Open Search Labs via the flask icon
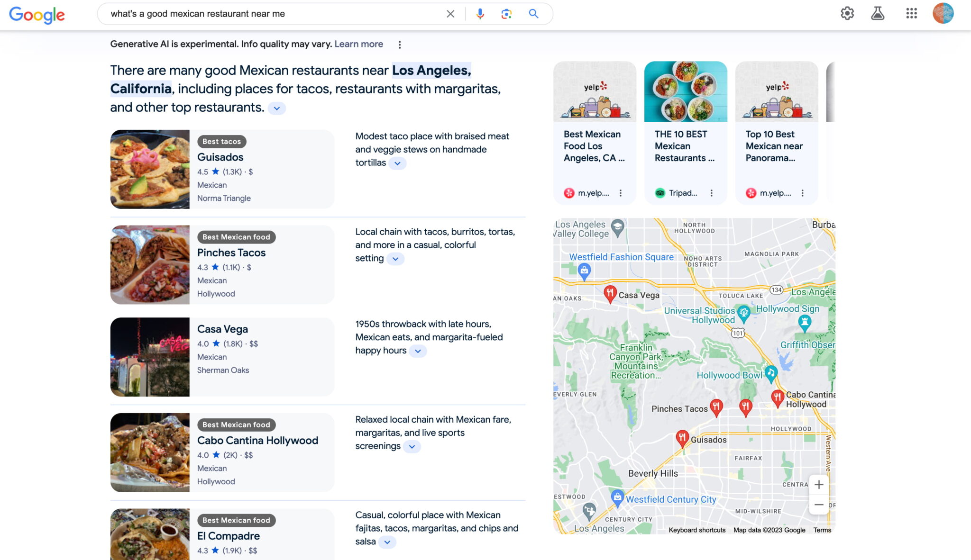 [x=878, y=14]
